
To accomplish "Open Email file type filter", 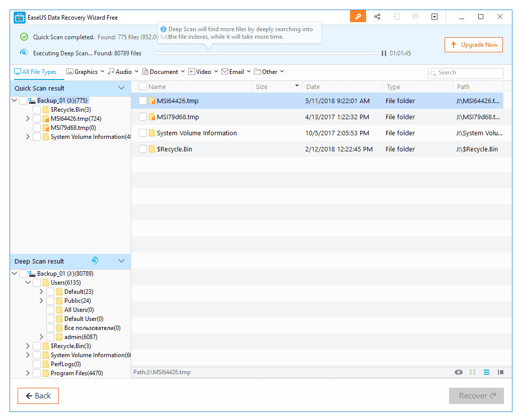I will coord(236,72).
